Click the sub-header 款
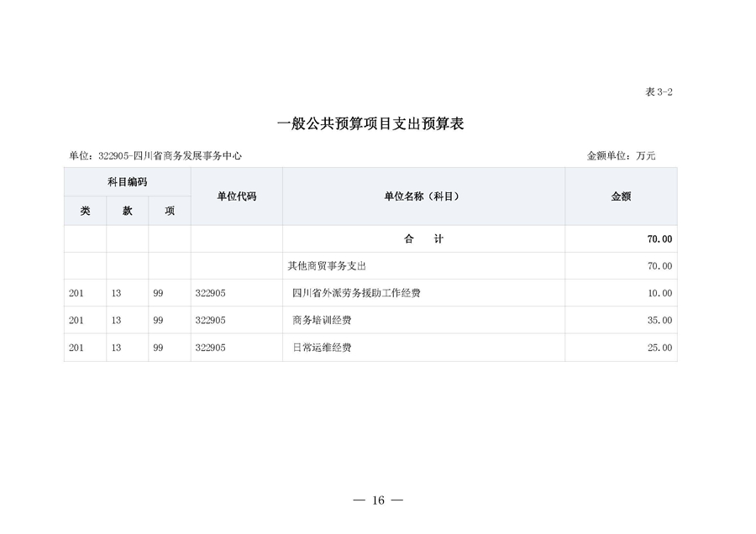 [126, 211]
